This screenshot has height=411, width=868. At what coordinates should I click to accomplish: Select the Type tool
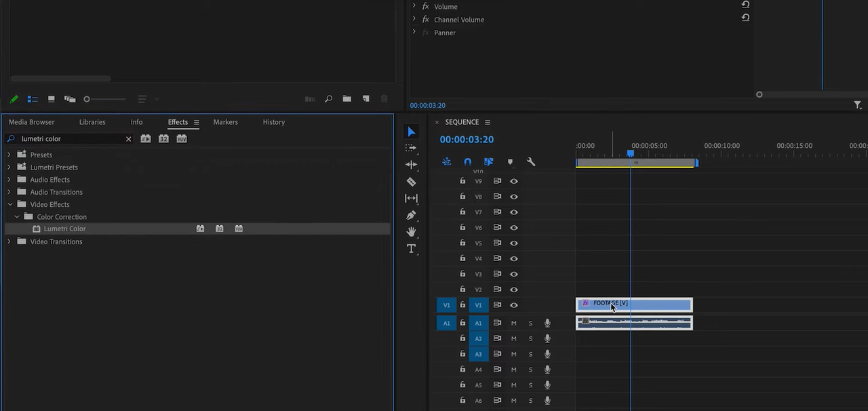[411, 249]
